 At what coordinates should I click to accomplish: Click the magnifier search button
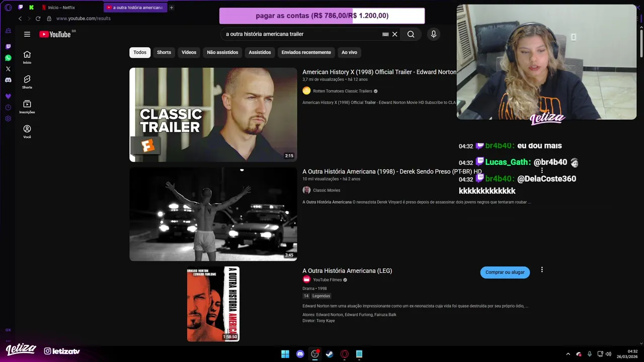(411, 34)
